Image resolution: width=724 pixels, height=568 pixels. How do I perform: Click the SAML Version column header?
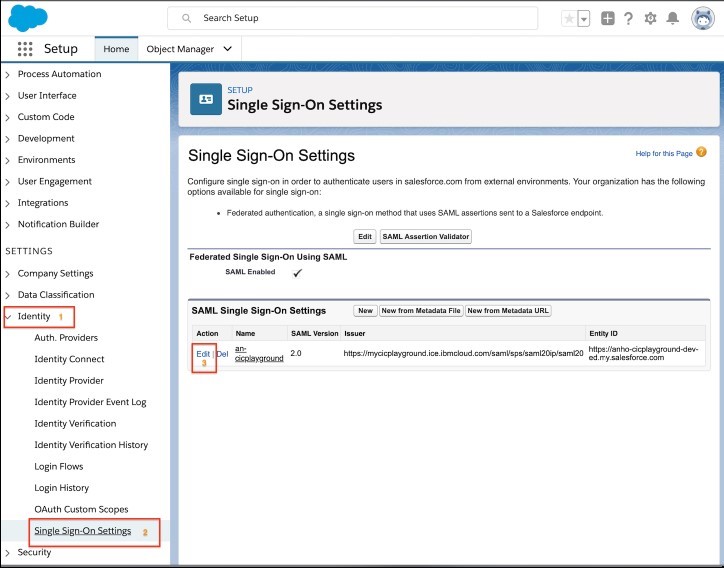click(x=315, y=333)
